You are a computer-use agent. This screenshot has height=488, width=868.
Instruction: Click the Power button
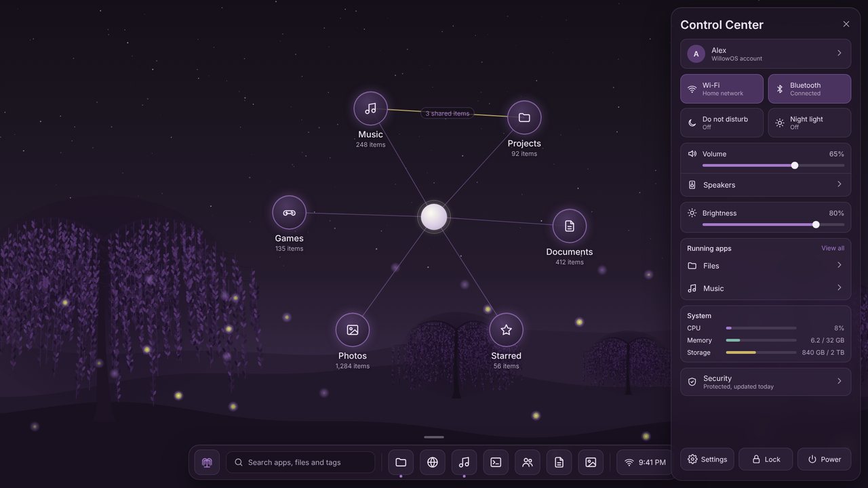824,459
